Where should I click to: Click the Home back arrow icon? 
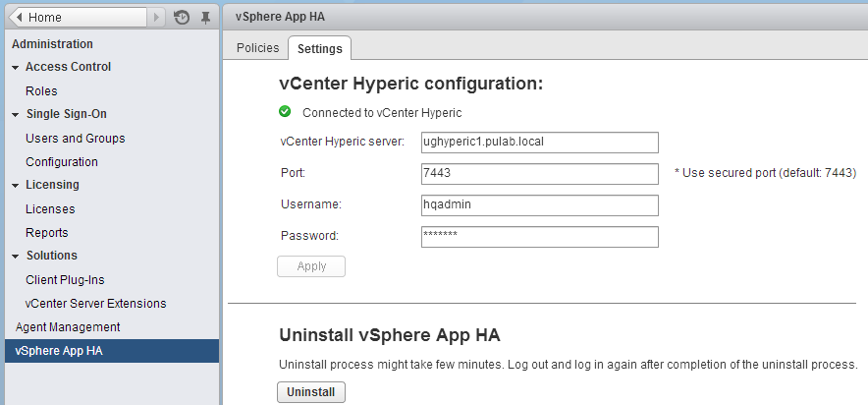[x=20, y=18]
